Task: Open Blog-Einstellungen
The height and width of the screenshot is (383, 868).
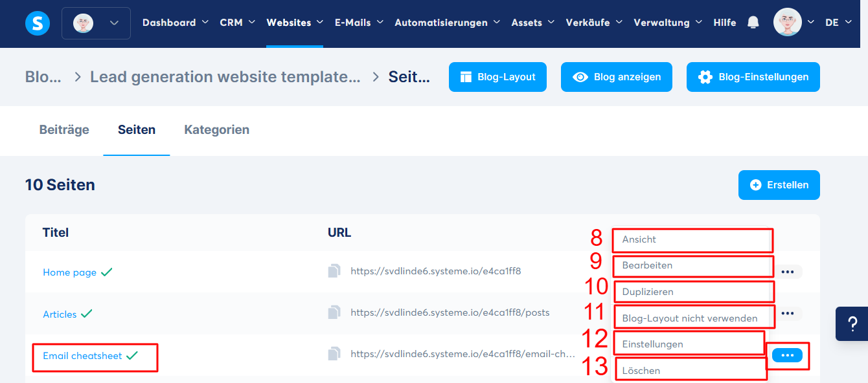Action: [753, 77]
